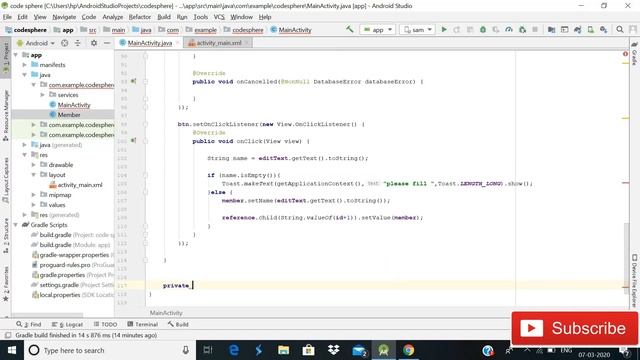Click Attach Debugger to Android Process icon
Viewport: 640px width, 360px height.
click(x=522, y=29)
